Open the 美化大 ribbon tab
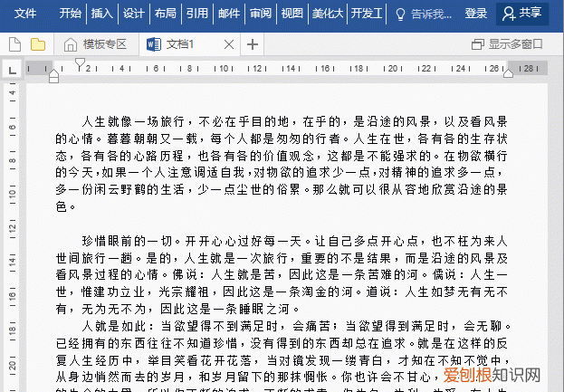Viewport: 564px width, 392px height. [x=328, y=14]
